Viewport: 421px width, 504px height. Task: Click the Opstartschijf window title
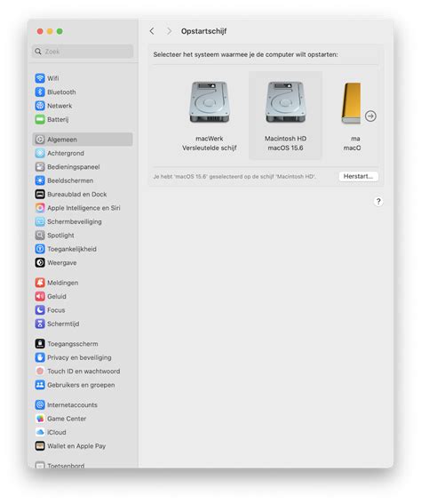pos(203,31)
